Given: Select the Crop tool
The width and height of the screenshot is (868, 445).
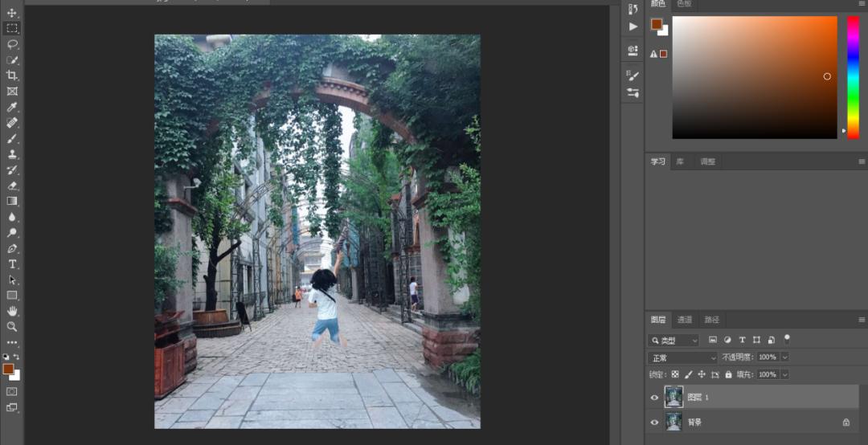Looking at the screenshot, I should pos(12,76).
